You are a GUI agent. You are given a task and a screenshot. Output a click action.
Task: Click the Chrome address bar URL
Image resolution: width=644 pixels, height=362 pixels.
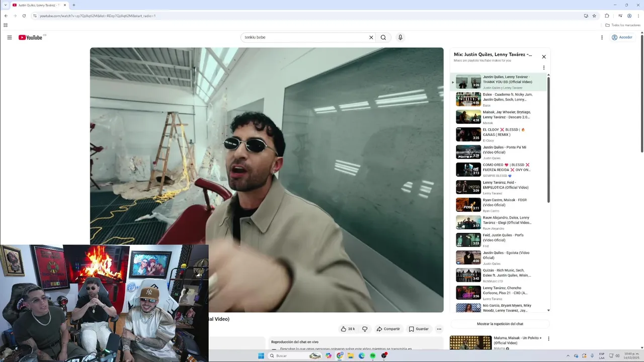98,16
